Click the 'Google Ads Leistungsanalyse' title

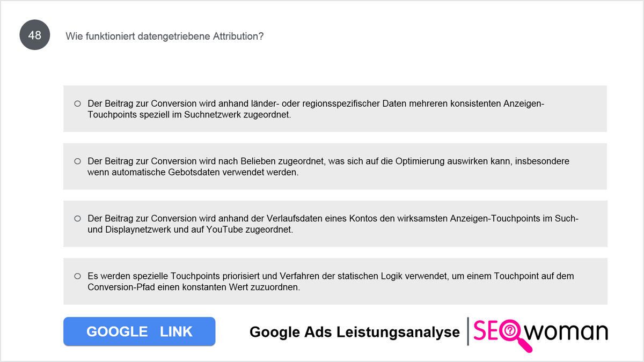[x=355, y=333]
